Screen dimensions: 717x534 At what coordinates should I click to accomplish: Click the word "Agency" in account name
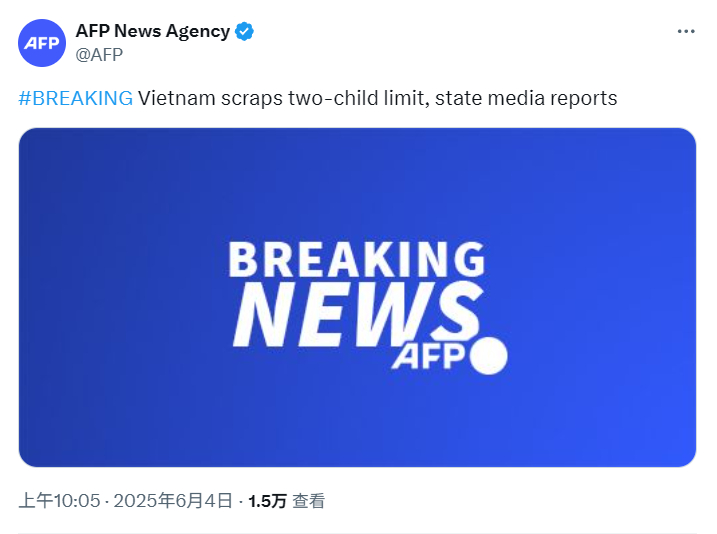tap(198, 32)
